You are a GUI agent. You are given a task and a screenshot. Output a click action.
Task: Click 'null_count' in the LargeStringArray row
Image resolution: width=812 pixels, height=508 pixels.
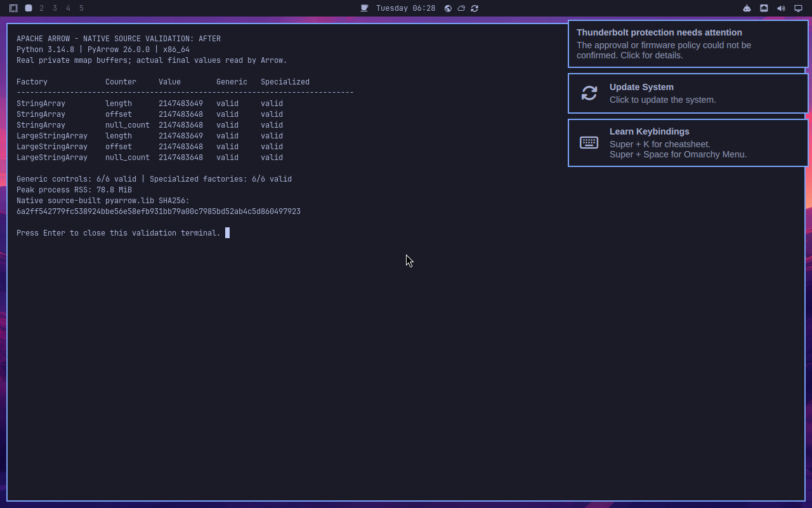coord(128,157)
